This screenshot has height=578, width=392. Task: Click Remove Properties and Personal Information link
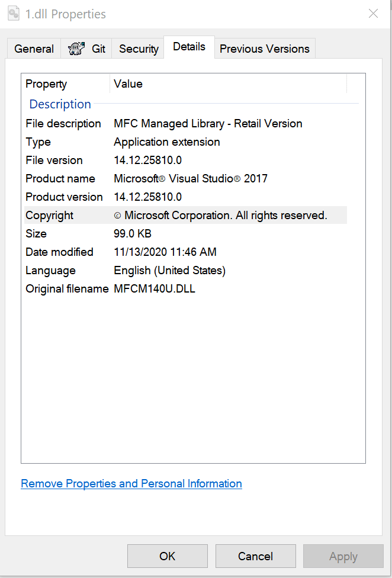[131, 484]
